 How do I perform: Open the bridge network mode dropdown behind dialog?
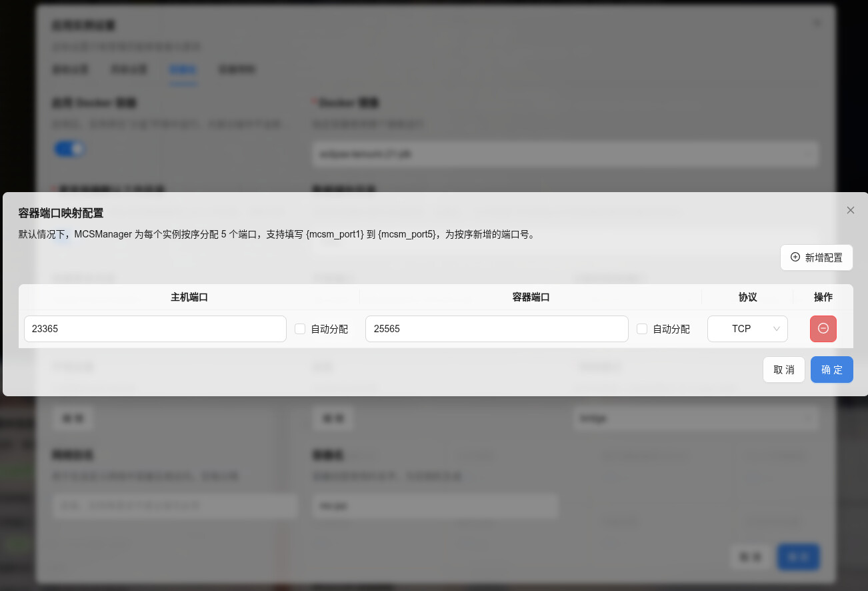click(x=695, y=418)
